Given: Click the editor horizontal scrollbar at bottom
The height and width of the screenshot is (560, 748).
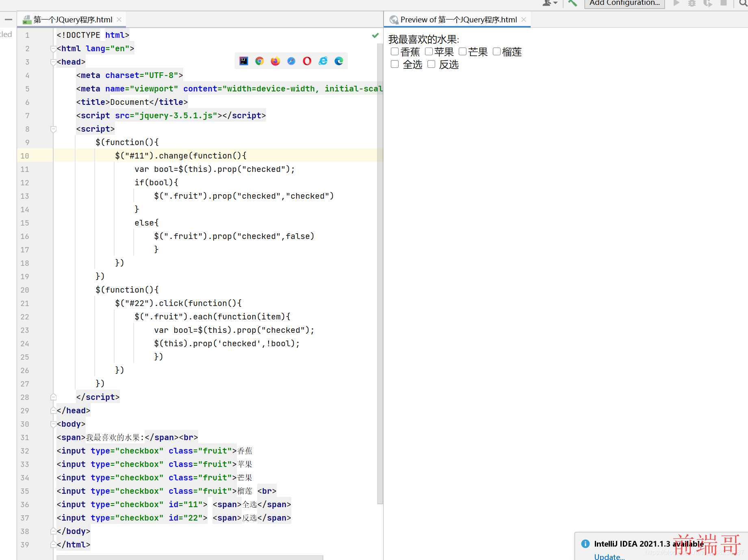Looking at the screenshot, I should (x=190, y=558).
